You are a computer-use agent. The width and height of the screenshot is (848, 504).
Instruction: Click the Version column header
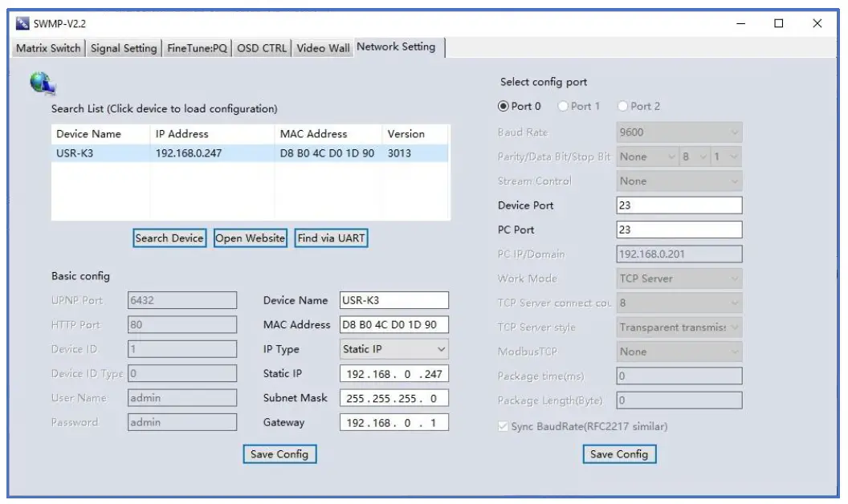point(415,133)
